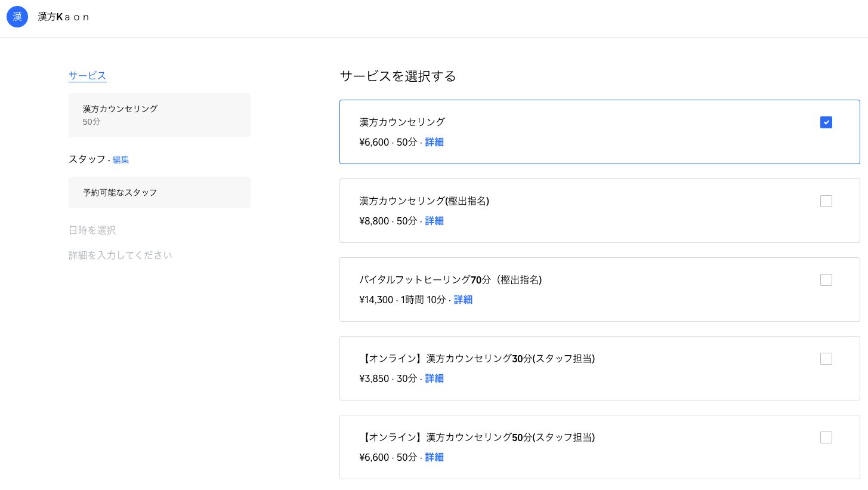Screen dimensions: 868x490
Task: Uncheck the selected 漢方カウンセリング service
Action: click(x=826, y=122)
